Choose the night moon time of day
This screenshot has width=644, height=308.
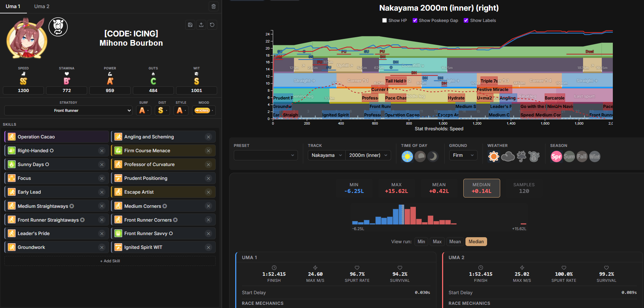pyautogui.click(x=433, y=156)
